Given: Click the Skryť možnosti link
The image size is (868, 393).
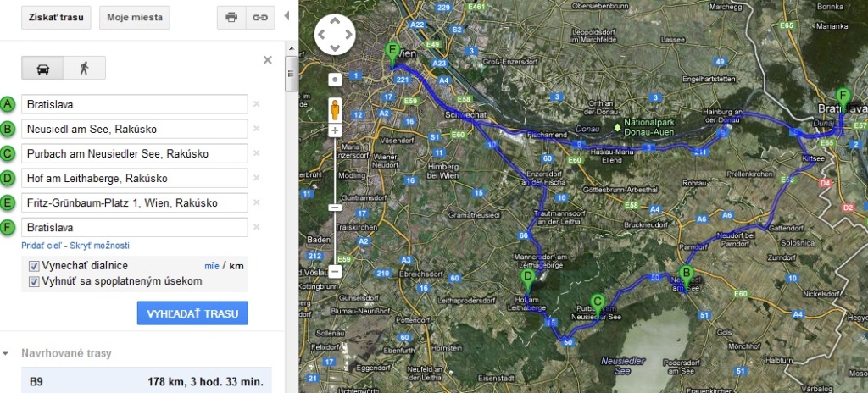Looking at the screenshot, I should 100,246.
